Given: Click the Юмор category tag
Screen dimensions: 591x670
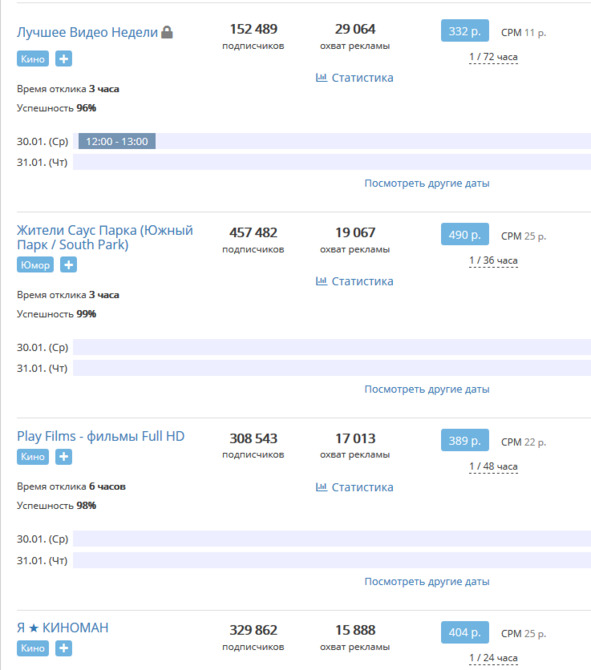Looking at the screenshot, I should (x=35, y=265).
